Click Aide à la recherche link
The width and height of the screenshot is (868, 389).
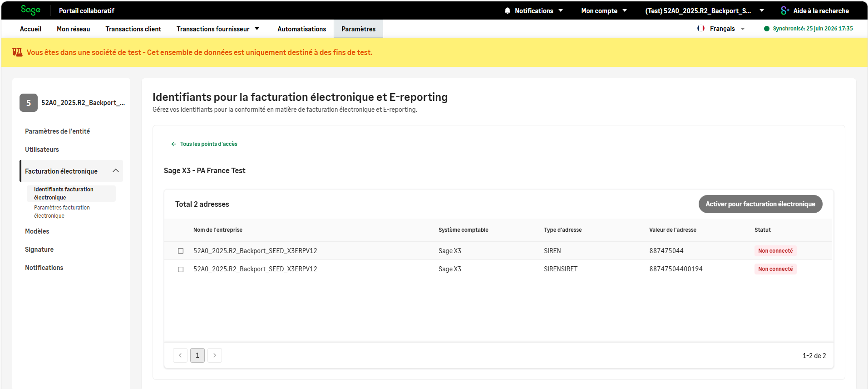pyautogui.click(x=821, y=10)
